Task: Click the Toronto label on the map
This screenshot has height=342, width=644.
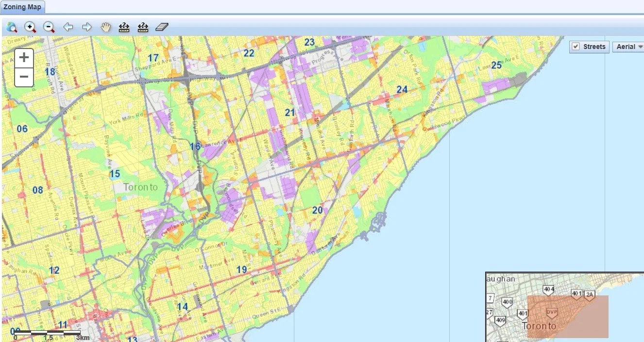Action: pyautogui.click(x=140, y=187)
